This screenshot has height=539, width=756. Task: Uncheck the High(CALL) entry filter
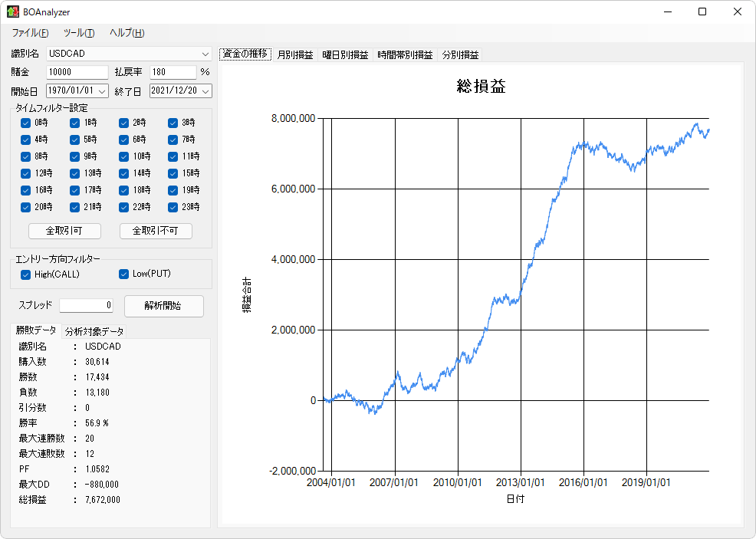point(25,274)
